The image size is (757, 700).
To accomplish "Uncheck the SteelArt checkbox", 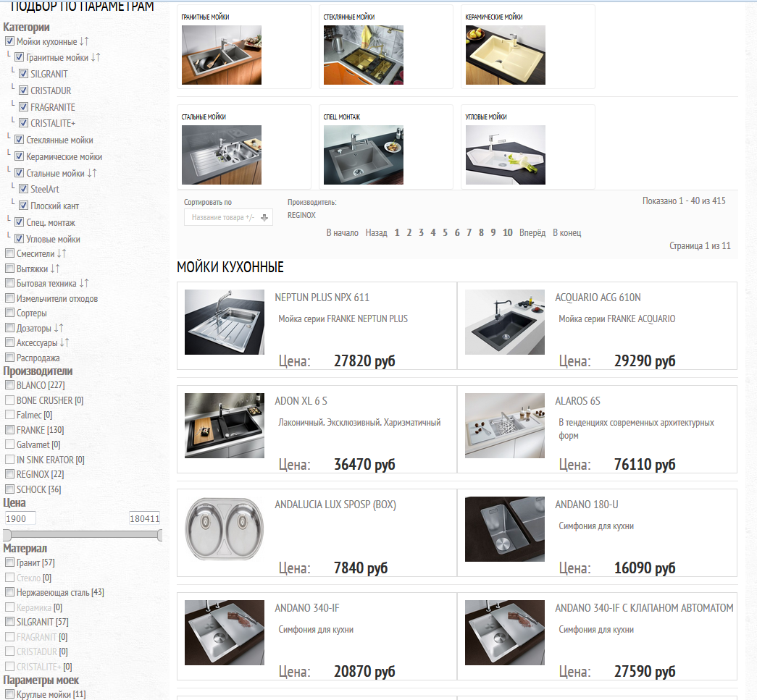I will (x=23, y=189).
